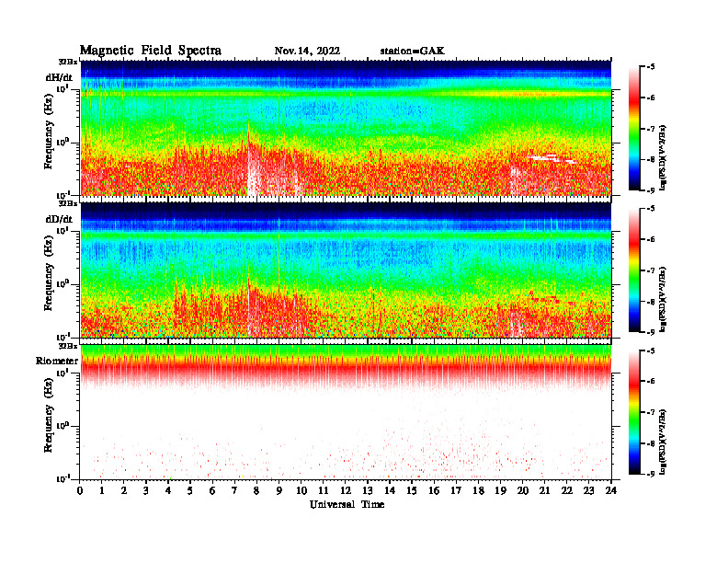Click the "32Hz" tick of the Riometer panel
728x563 pixels.
68,346
